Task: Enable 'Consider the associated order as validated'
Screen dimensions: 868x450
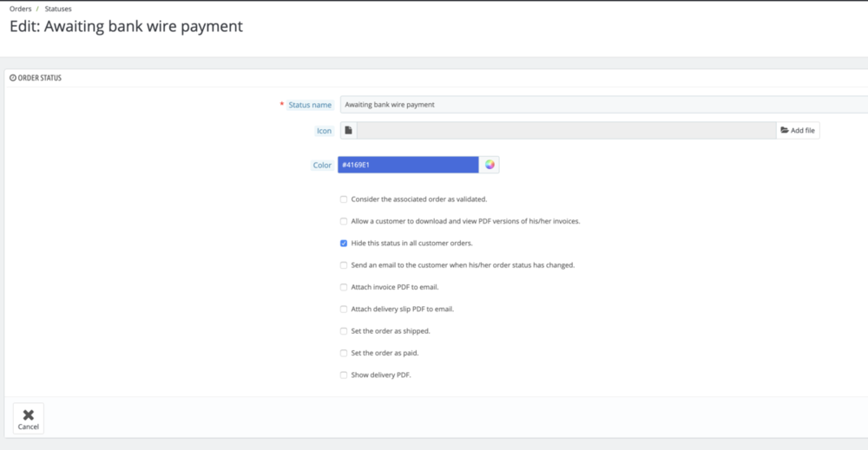Action: pos(344,199)
